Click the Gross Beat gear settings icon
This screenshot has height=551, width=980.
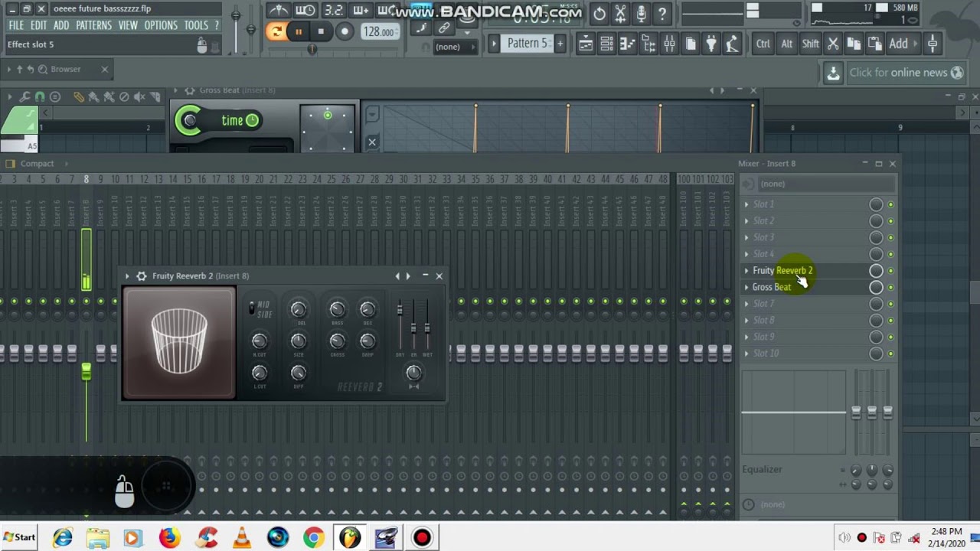(189, 90)
